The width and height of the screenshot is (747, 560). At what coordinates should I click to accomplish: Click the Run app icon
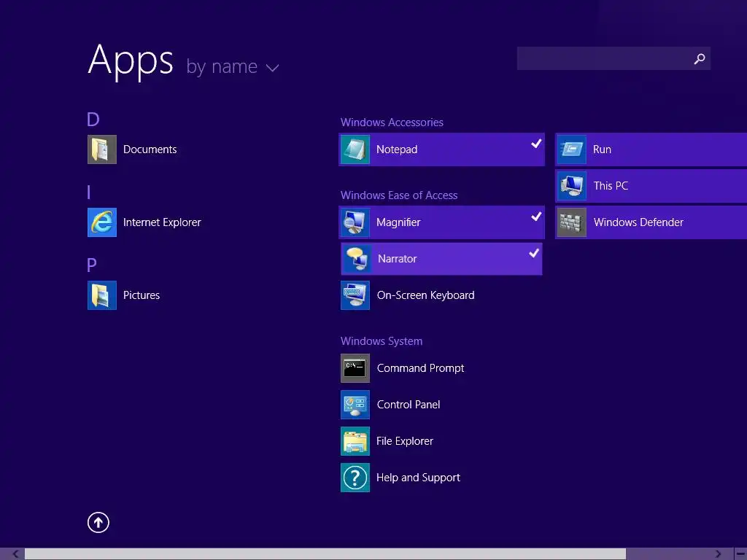(x=572, y=149)
